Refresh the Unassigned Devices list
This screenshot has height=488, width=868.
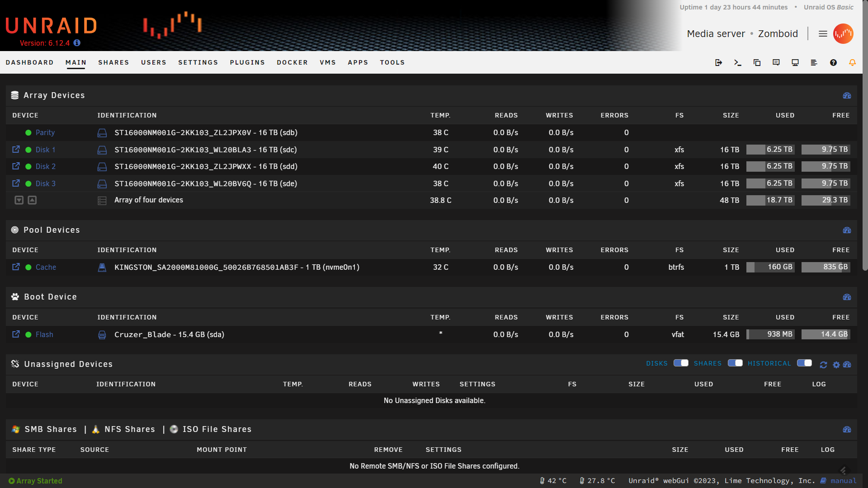point(823,365)
